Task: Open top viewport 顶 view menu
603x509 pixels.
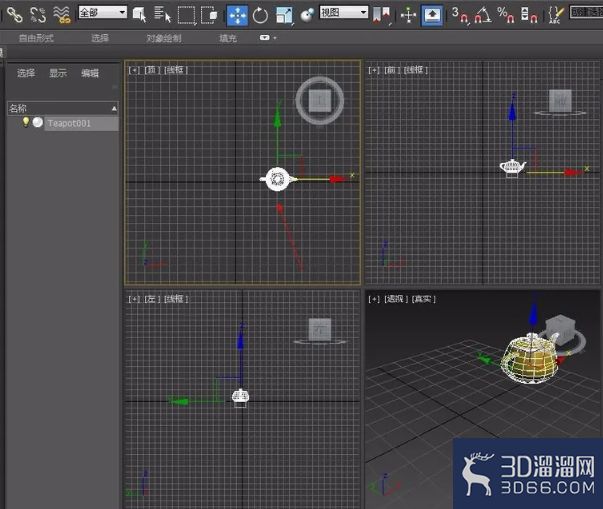Action: pyautogui.click(x=152, y=70)
